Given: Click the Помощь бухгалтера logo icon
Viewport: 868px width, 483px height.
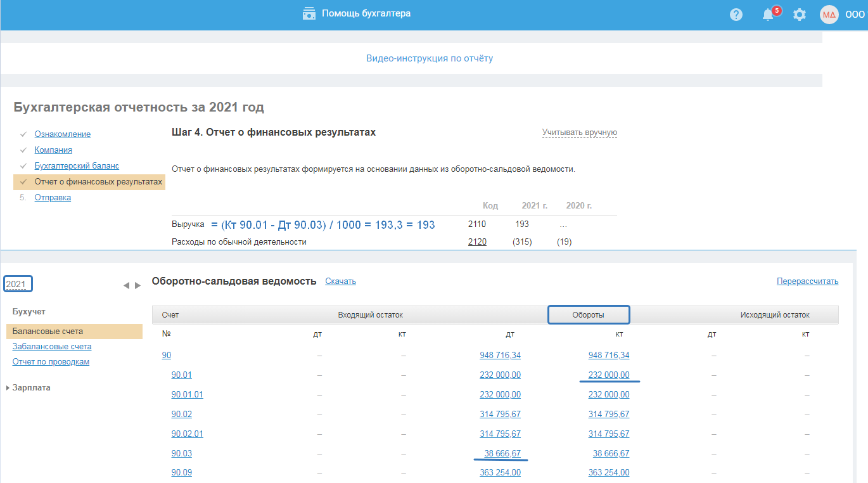Looking at the screenshot, I should point(309,13).
